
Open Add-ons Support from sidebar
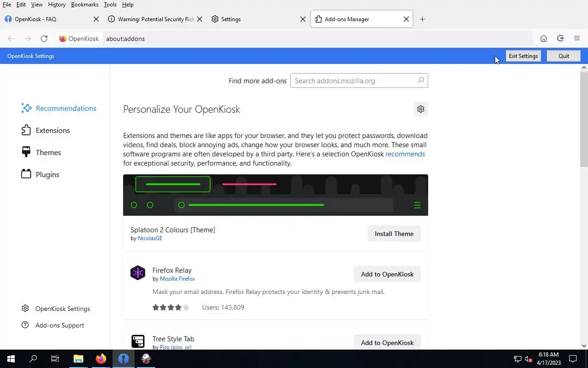click(x=53, y=325)
